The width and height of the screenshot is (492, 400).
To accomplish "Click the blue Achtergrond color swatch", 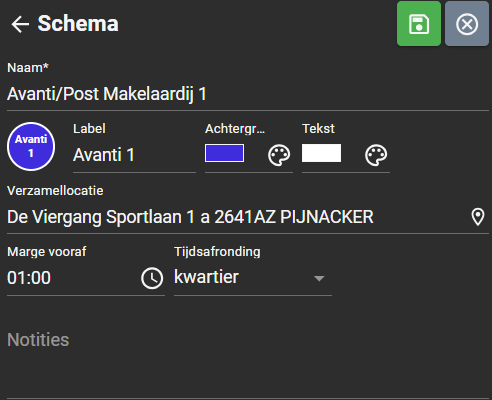I will point(224,153).
